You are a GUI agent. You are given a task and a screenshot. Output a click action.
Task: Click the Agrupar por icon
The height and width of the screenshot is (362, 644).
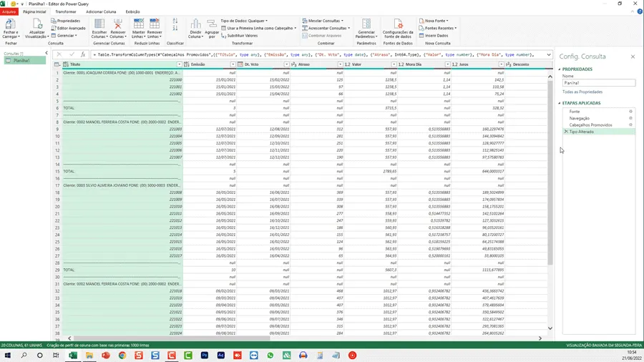pyautogui.click(x=212, y=24)
